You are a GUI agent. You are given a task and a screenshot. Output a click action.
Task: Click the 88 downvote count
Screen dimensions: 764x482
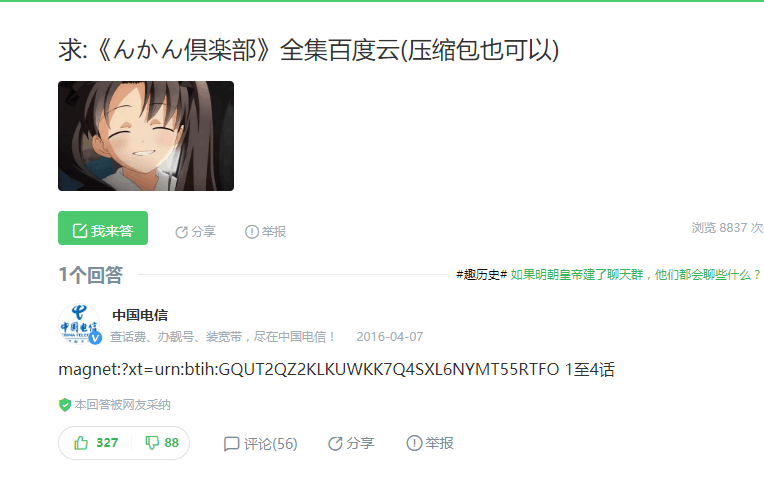click(x=172, y=443)
